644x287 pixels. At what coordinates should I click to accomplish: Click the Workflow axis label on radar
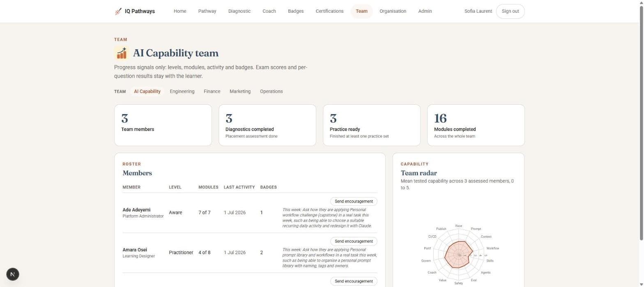click(x=493, y=248)
